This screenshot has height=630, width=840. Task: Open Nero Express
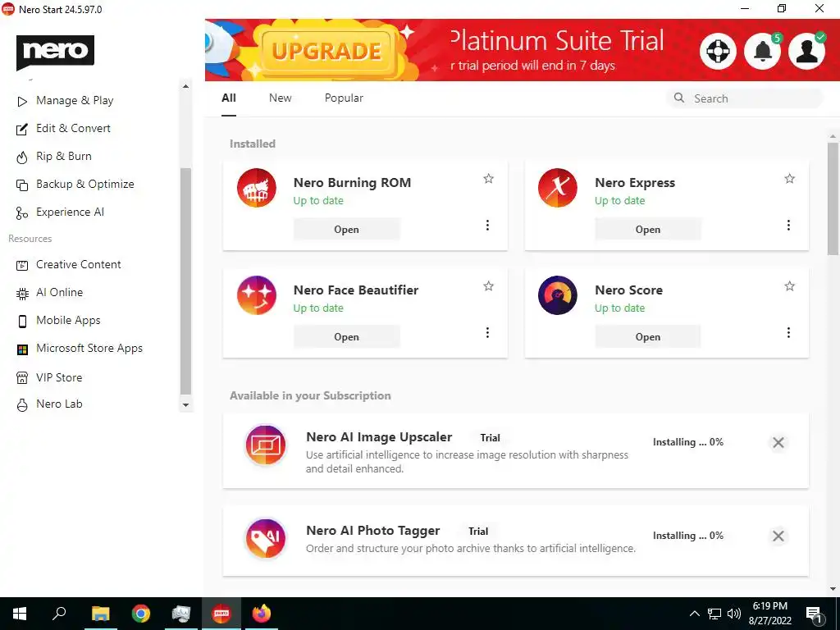coord(648,230)
